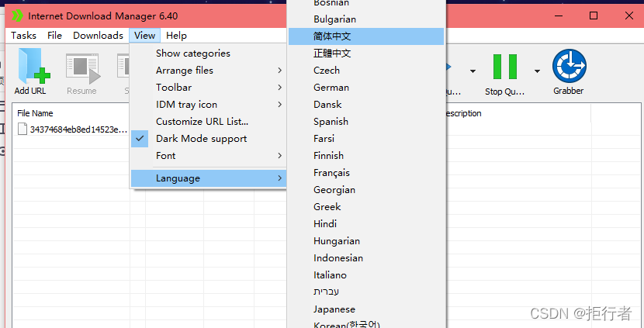Open the File menu
This screenshot has height=328, width=644.
coord(54,36)
